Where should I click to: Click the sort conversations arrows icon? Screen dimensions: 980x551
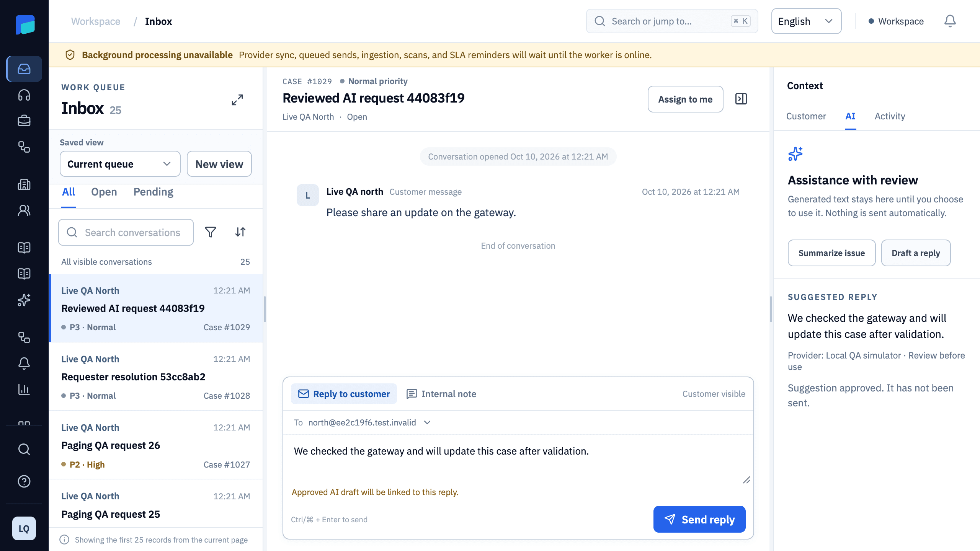coord(240,232)
